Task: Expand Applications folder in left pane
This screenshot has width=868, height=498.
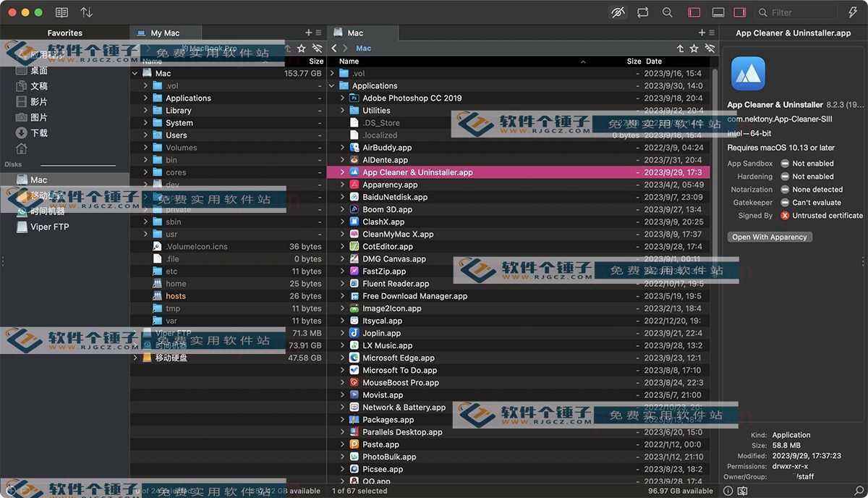Action: pyautogui.click(x=146, y=98)
